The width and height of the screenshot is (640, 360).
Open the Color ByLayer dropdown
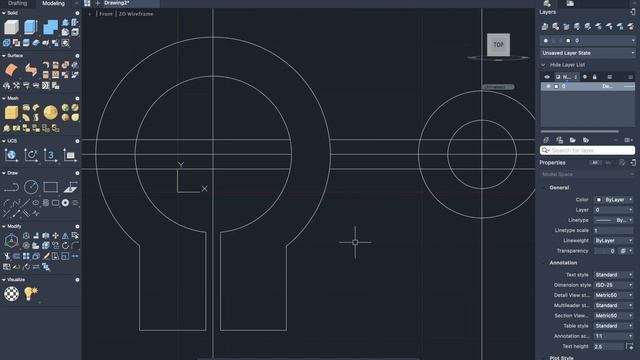pos(614,200)
